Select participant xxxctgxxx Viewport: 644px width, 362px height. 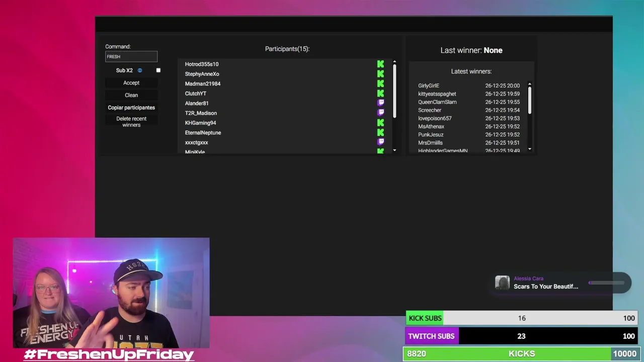[x=196, y=143]
